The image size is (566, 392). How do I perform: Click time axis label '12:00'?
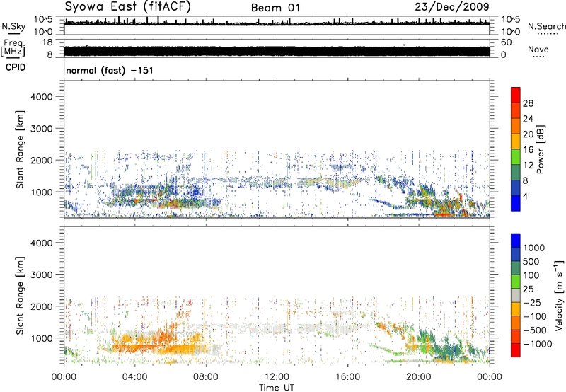[x=277, y=377]
